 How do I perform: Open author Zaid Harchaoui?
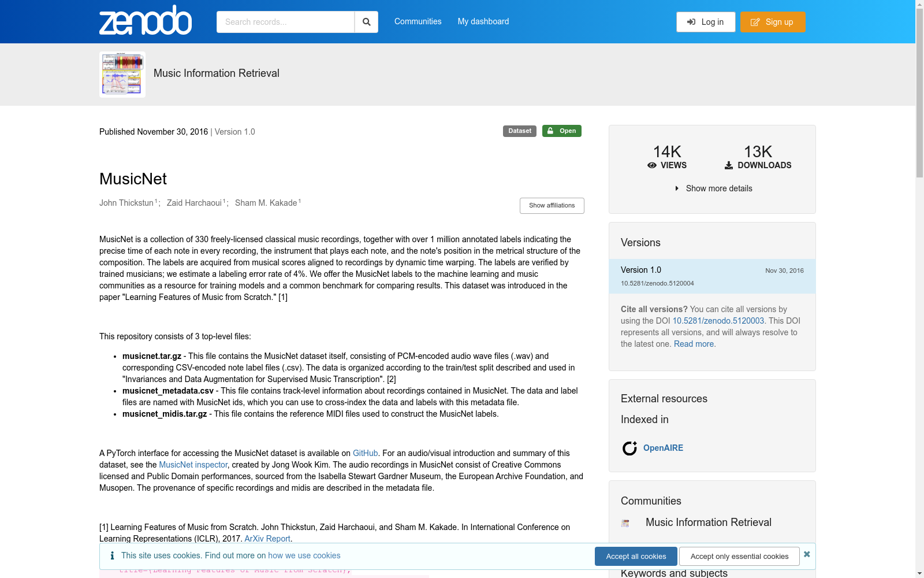coord(194,203)
